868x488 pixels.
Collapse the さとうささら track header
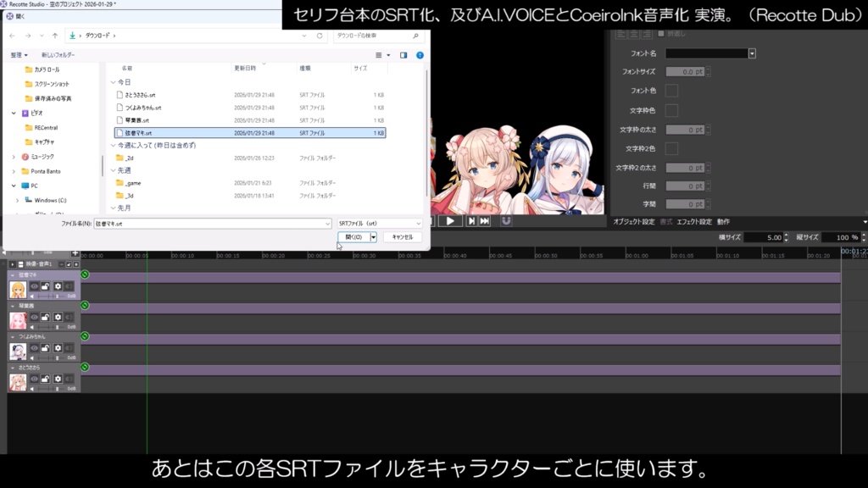[13, 368]
